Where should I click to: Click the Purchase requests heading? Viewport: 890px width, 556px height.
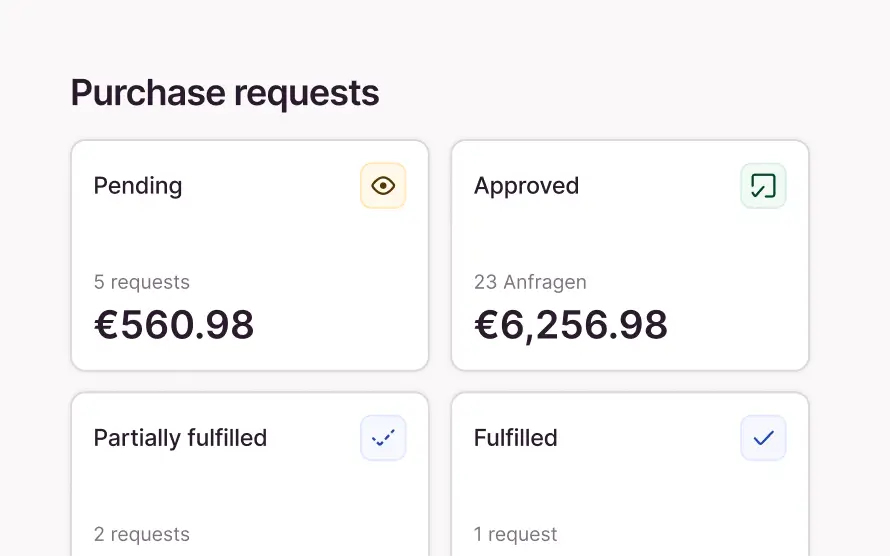coord(225,93)
